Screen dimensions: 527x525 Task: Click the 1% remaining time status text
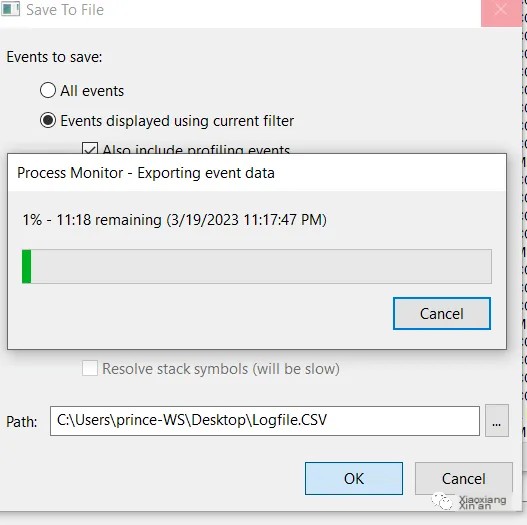pos(174,220)
